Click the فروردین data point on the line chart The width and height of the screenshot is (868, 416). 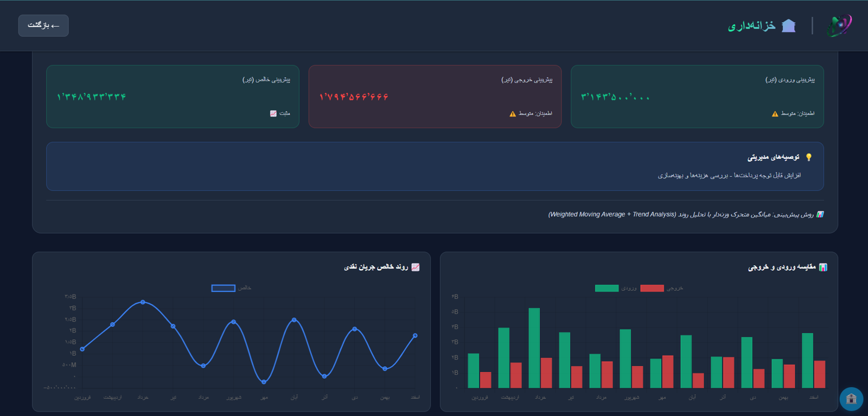coord(82,349)
